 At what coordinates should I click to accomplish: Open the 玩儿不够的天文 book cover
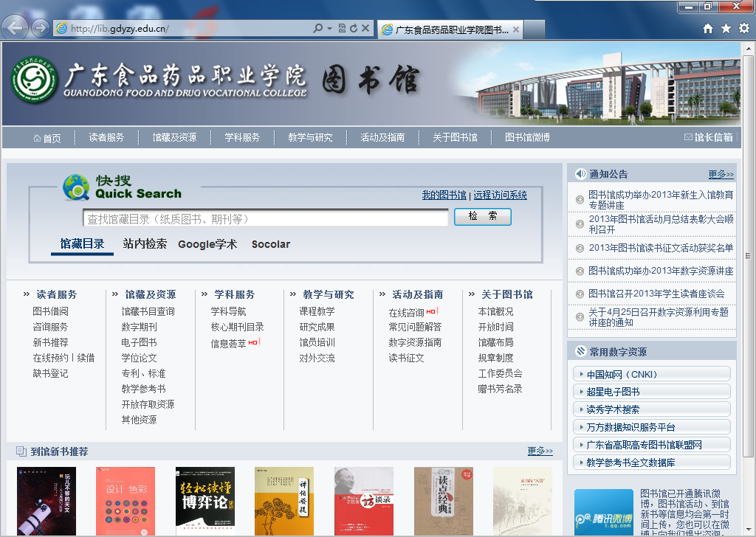point(47,501)
